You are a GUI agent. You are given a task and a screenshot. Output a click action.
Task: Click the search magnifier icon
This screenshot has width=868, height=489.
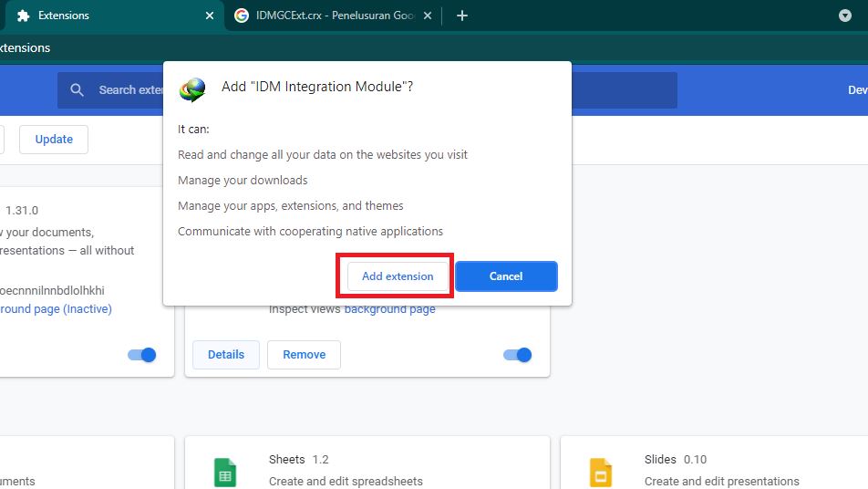(77, 89)
